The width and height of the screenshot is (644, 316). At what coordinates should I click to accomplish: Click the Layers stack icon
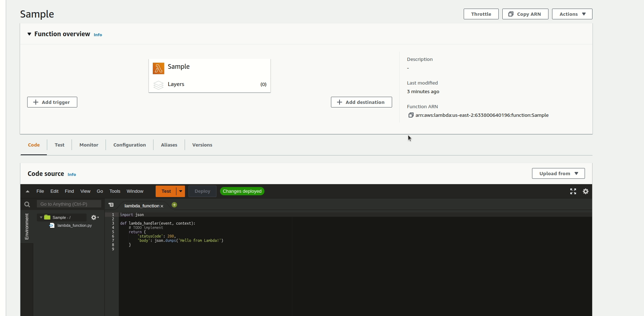[158, 85]
